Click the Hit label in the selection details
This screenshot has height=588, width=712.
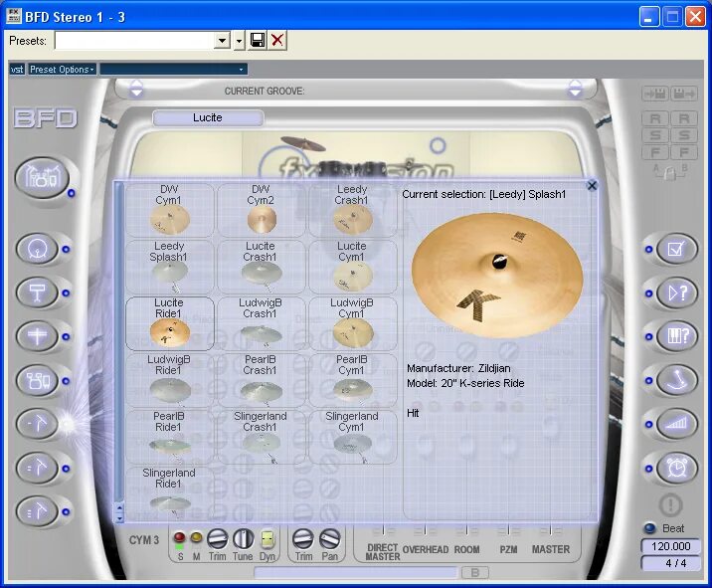[413, 413]
